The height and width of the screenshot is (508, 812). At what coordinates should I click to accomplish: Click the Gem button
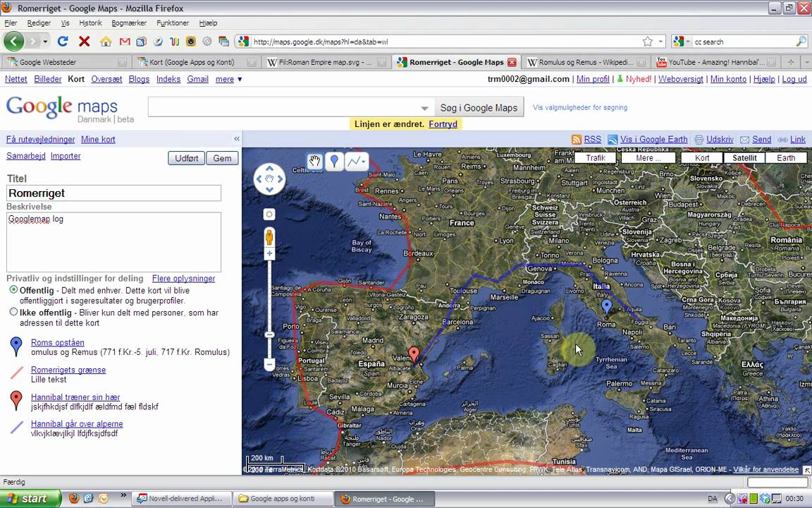tap(222, 158)
